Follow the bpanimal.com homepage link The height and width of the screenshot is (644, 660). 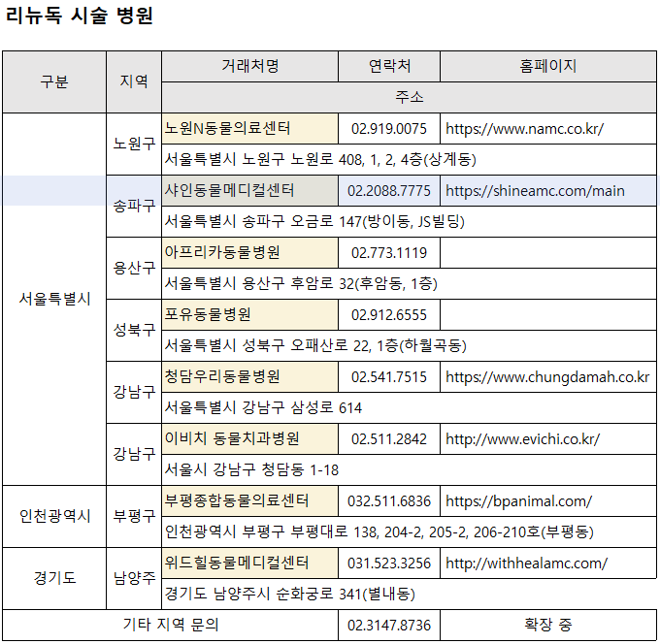tap(518, 500)
